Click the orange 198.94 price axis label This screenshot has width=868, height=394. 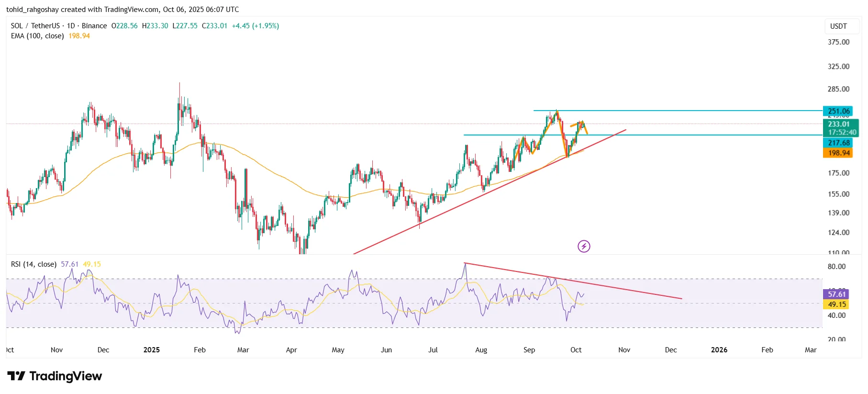839,153
